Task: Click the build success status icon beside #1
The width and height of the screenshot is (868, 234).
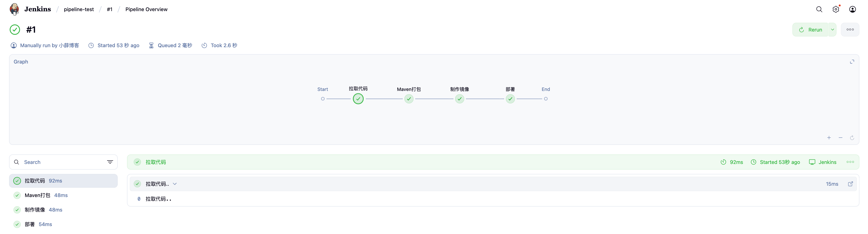Action: point(15,30)
